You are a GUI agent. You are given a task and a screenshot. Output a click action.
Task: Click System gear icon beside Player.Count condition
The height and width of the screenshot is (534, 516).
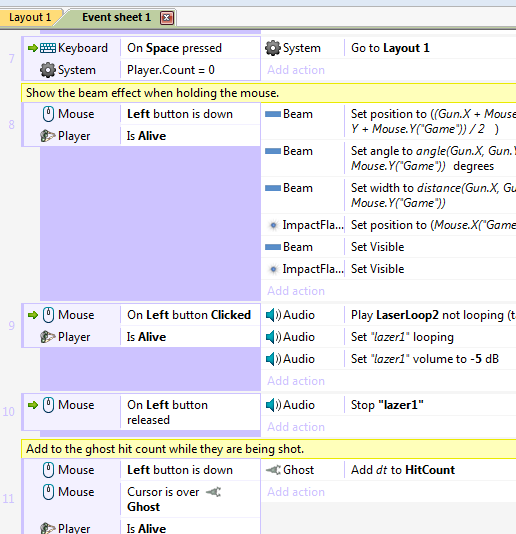tap(48, 70)
